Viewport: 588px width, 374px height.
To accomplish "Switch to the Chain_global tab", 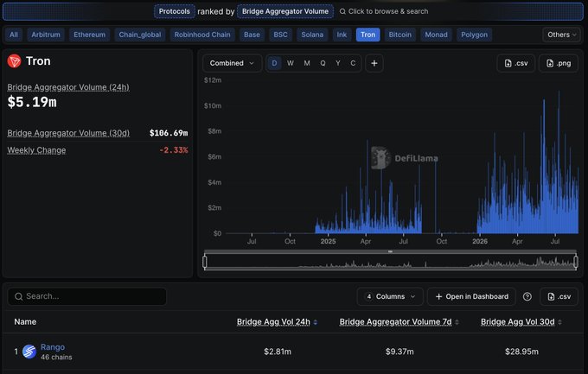I will pyautogui.click(x=140, y=35).
